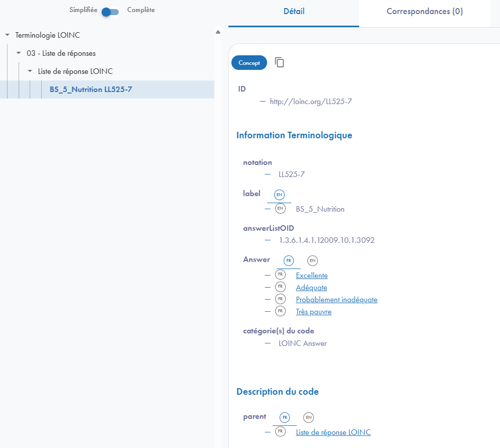Open the Adéquate answer link

[311, 288]
